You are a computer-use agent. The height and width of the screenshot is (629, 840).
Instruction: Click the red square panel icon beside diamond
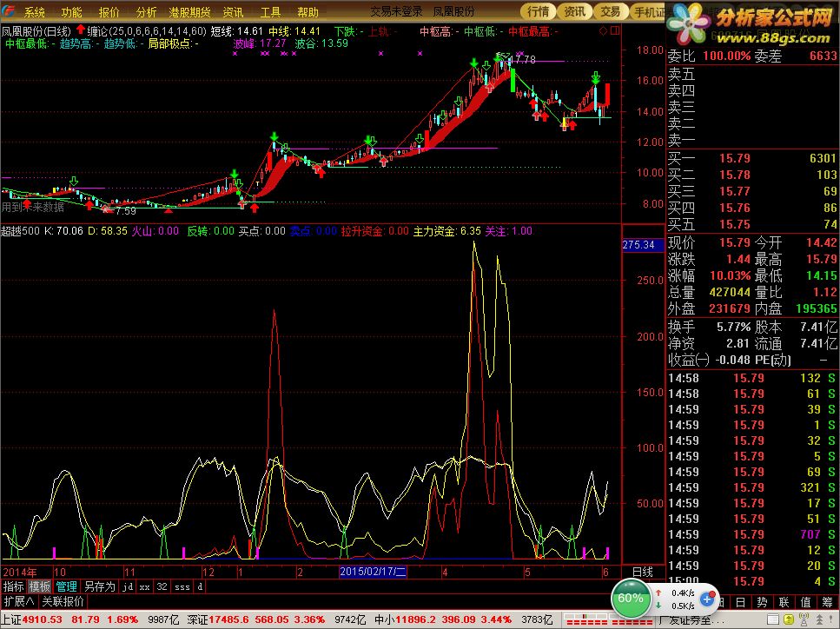point(615,31)
